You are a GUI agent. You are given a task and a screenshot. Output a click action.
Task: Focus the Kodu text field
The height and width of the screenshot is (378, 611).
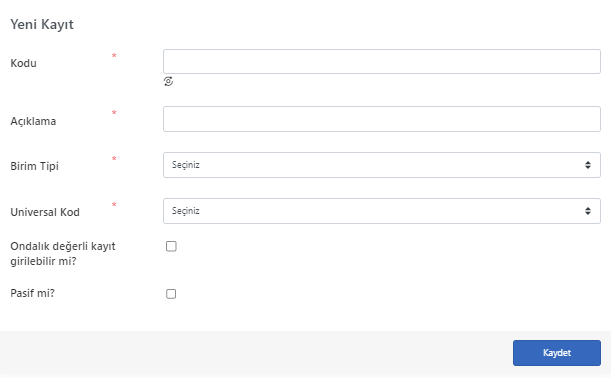[381, 62]
